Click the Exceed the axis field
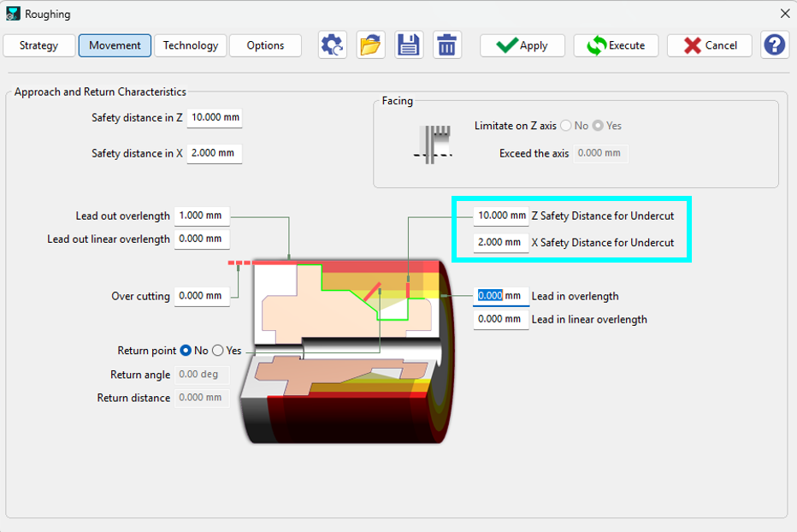This screenshot has width=797, height=532. coord(601,153)
